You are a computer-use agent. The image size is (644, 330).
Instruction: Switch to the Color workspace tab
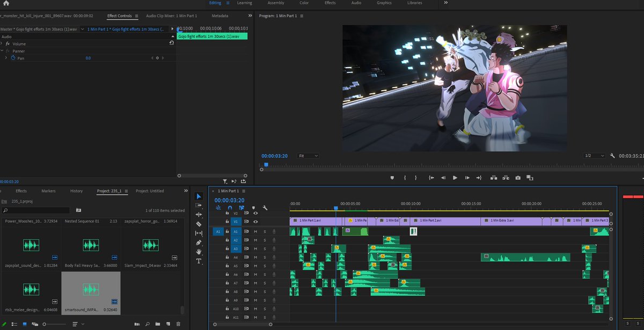tap(304, 3)
